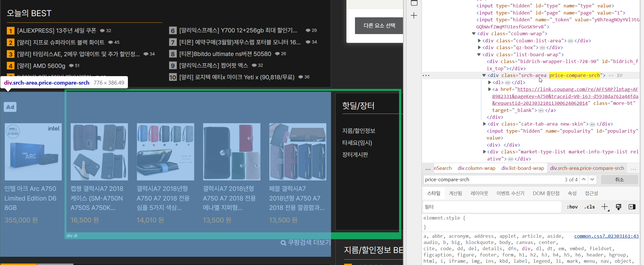Jump to next search result with down chevron
The height and width of the screenshot is (265, 644).
(593, 179)
